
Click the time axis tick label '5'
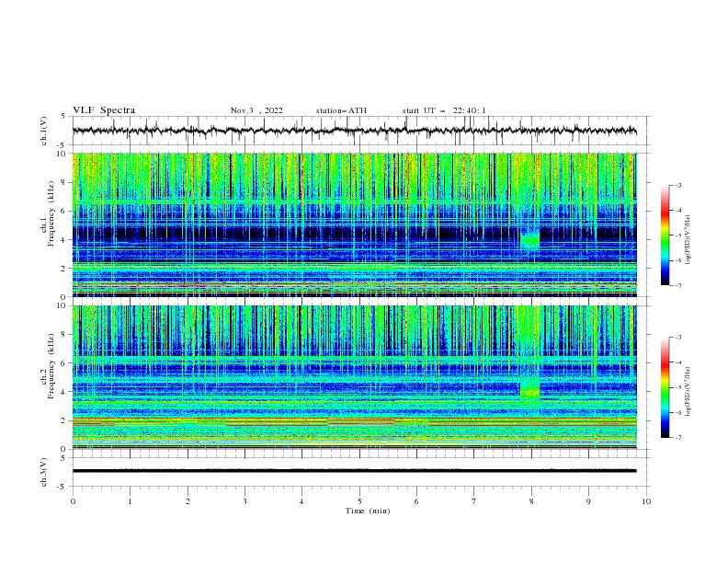359,501
